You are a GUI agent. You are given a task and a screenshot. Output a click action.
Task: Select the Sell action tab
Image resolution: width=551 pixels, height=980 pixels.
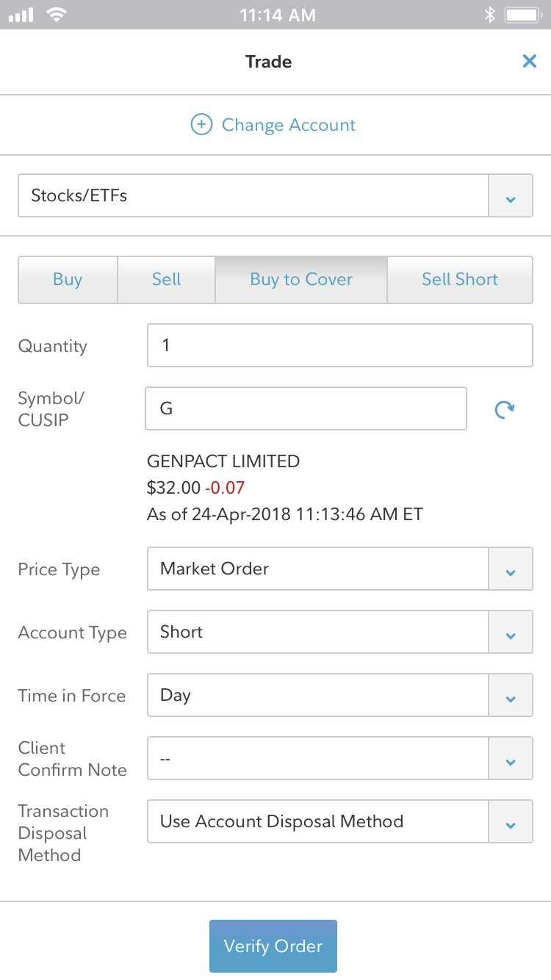coord(166,279)
